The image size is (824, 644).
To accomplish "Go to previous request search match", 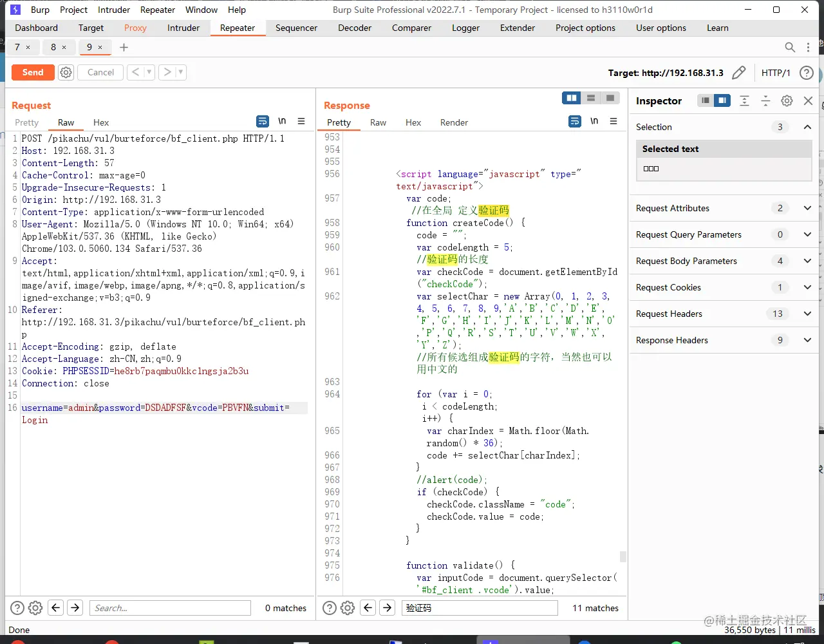I will click(56, 607).
